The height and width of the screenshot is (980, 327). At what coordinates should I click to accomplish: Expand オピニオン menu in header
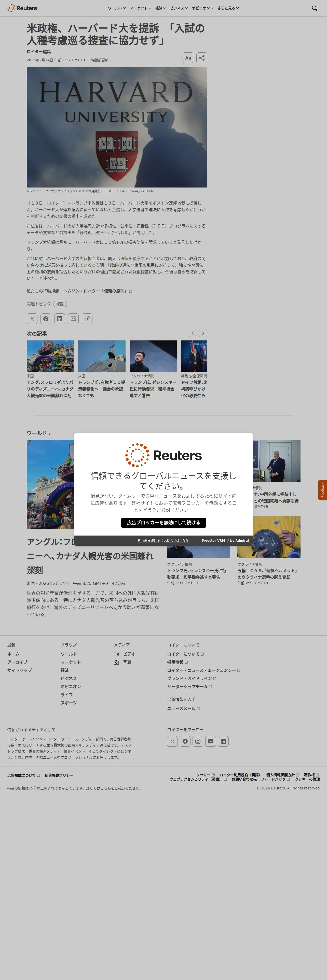coord(202,8)
